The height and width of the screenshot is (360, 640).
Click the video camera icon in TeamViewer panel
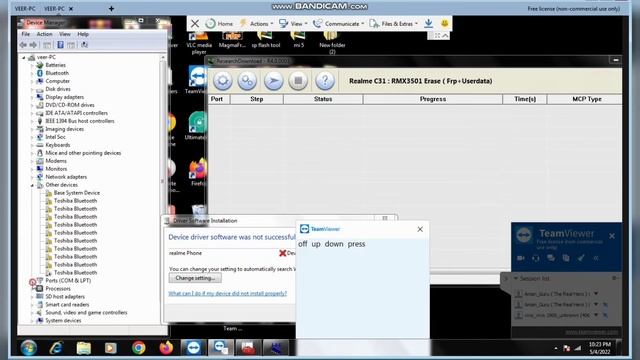tap(521, 258)
